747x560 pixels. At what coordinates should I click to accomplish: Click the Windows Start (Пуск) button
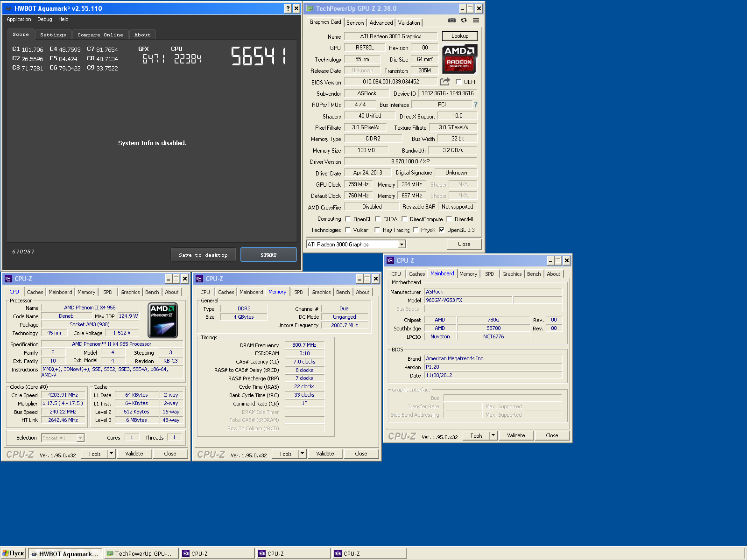point(13,553)
